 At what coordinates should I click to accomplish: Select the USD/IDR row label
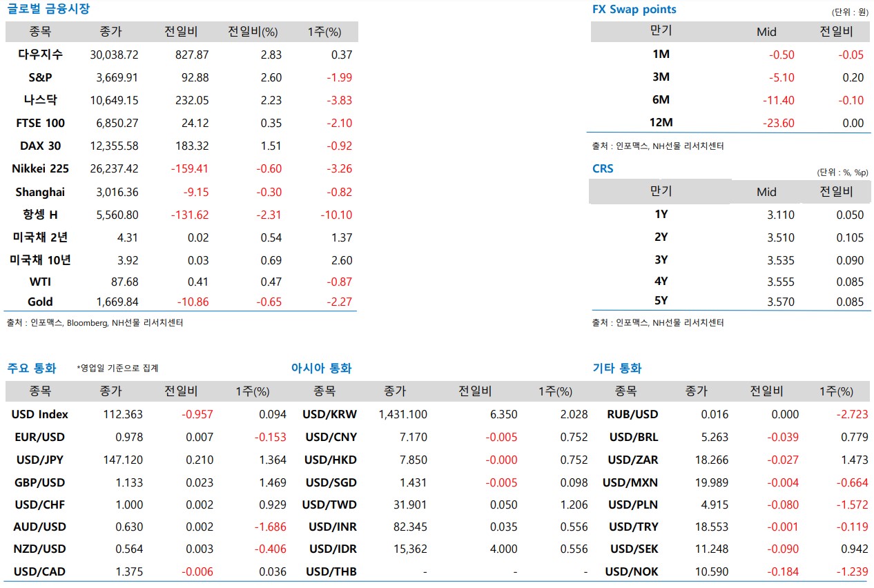point(333,549)
